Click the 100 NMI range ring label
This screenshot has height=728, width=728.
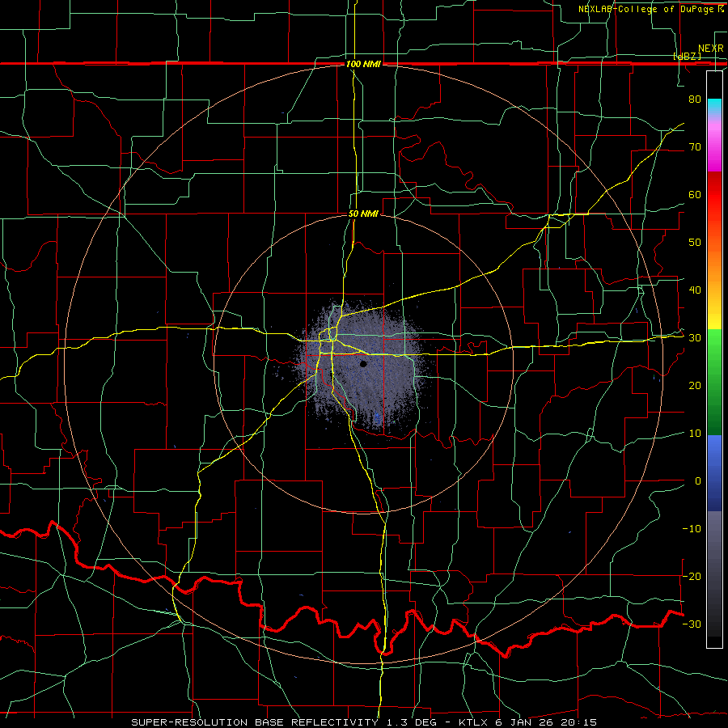point(363,64)
